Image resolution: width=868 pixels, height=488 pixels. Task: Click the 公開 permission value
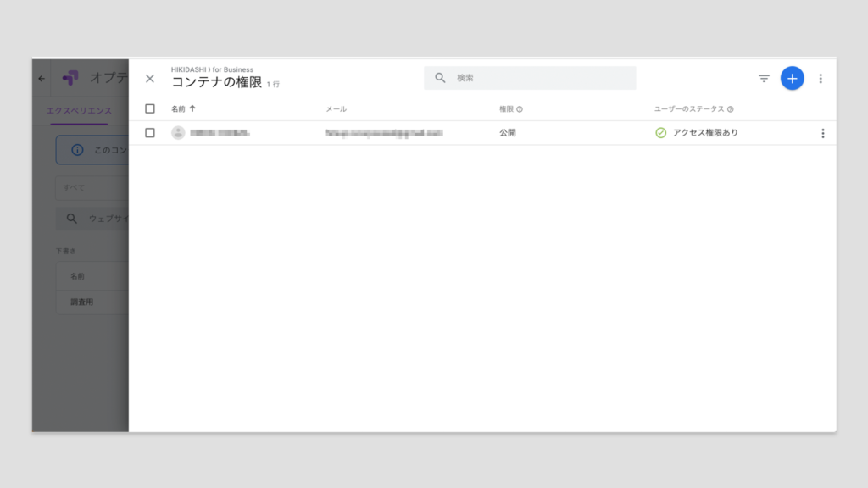point(508,133)
